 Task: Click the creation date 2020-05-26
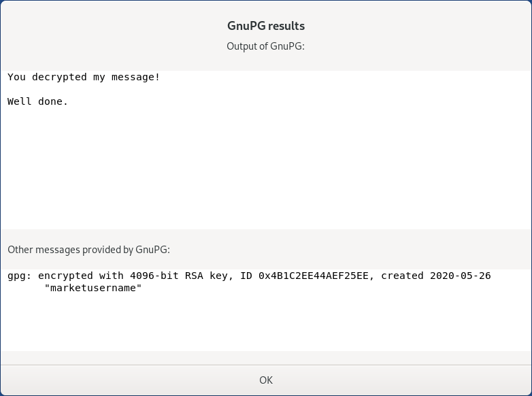[x=461, y=276]
